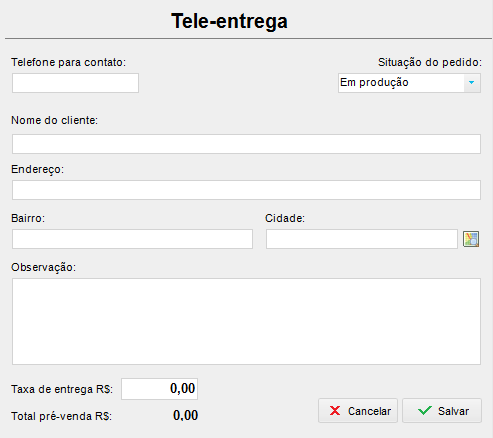The image size is (493, 438).
Task: Select the Endereço input field
Action: point(246,190)
